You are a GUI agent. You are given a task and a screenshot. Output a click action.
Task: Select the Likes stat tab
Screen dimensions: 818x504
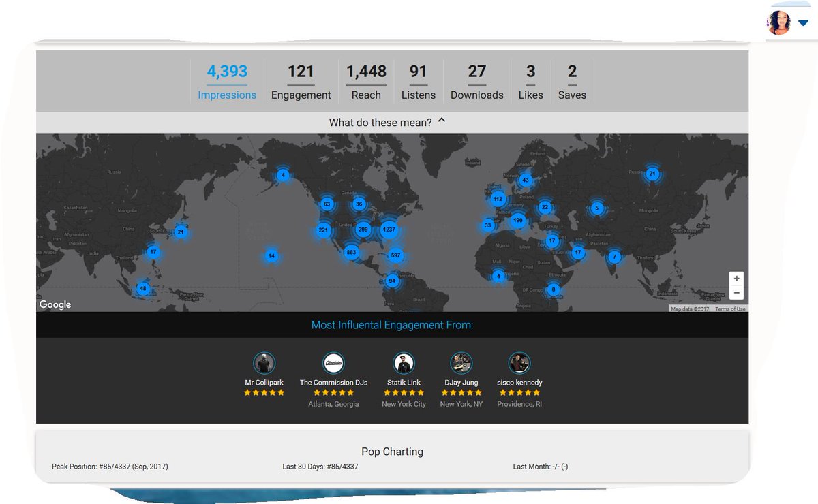(531, 81)
